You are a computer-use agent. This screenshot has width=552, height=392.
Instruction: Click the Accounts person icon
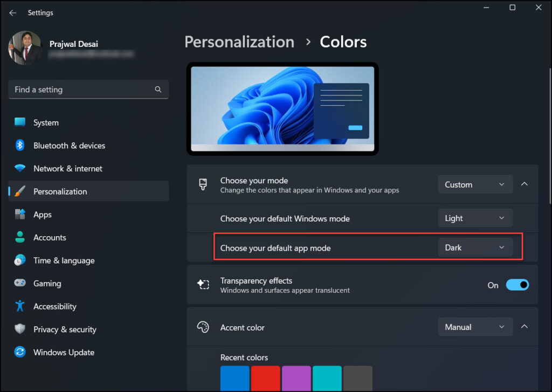pyautogui.click(x=20, y=237)
